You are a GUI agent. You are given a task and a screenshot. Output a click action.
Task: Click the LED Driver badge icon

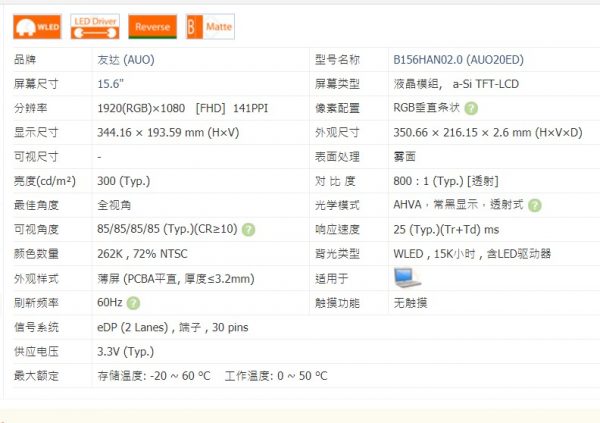[x=95, y=27]
